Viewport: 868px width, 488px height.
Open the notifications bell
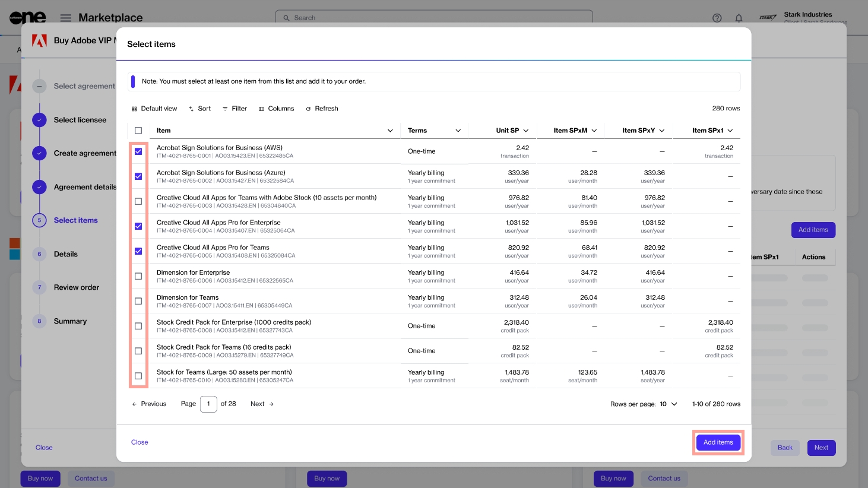point(739,18)
